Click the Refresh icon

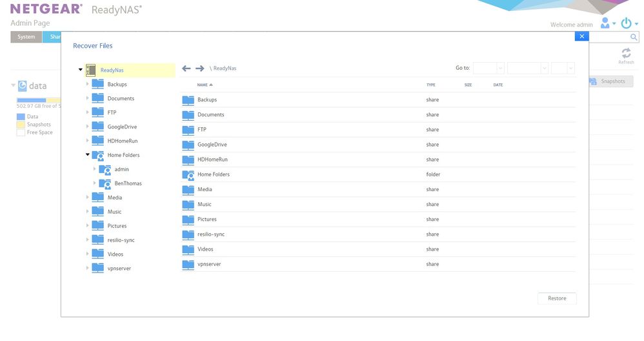point(625,54)
